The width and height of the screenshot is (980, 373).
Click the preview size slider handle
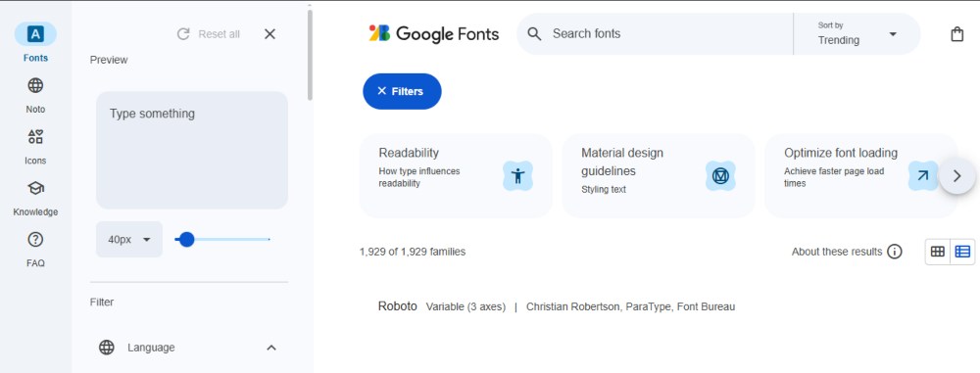(x=186, y=239)
